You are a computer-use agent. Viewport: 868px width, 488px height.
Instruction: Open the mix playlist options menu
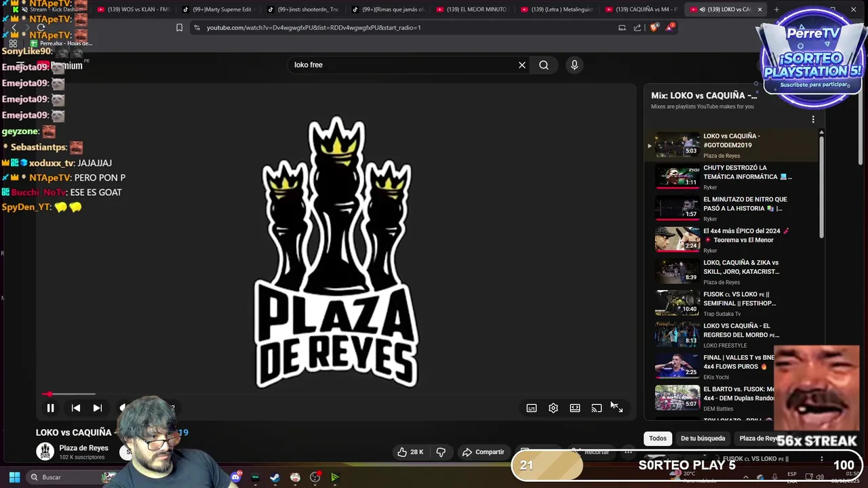coord(813,119)
